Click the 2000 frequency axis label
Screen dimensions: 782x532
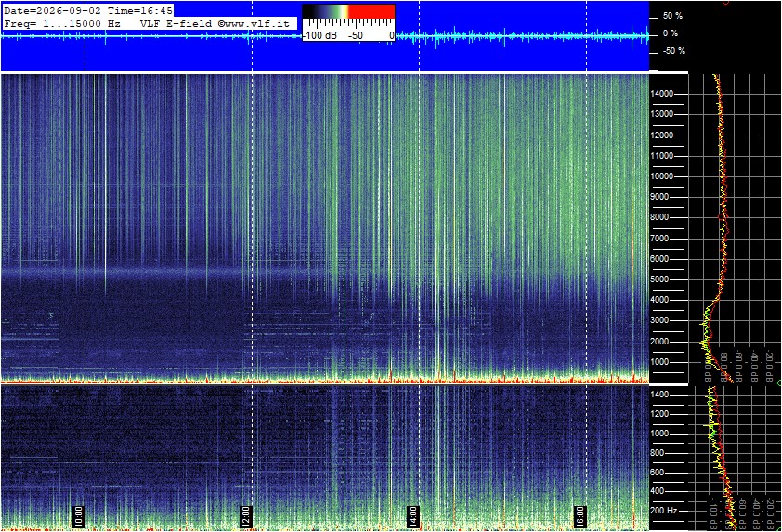click(659, 342)
